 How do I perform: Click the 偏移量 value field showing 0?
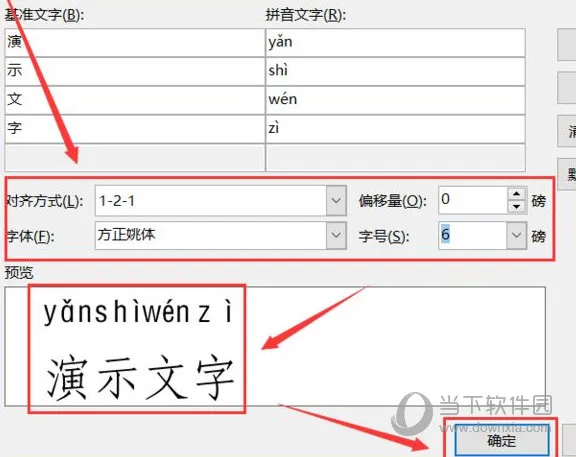click(473, 200)
